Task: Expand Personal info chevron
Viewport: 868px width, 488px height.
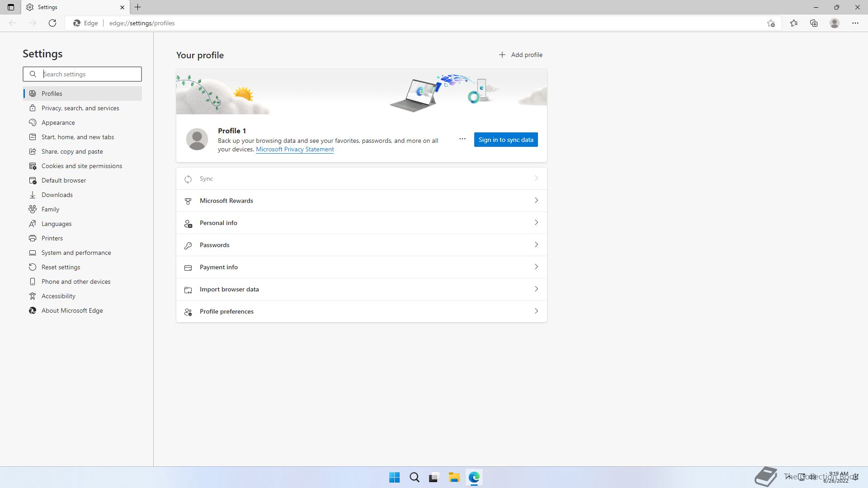Action: click(536, 222)
